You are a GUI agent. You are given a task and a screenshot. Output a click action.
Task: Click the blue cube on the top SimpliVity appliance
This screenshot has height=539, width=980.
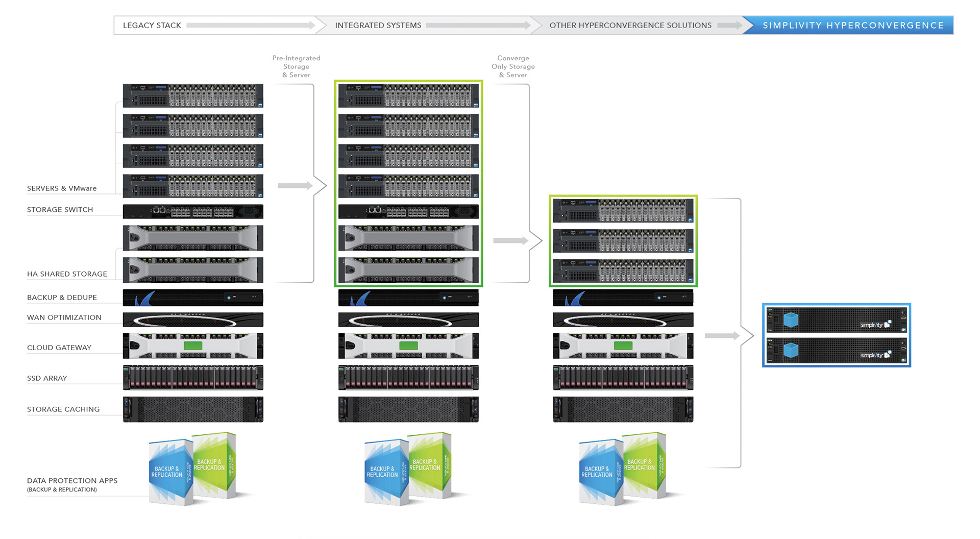[791, 320]
